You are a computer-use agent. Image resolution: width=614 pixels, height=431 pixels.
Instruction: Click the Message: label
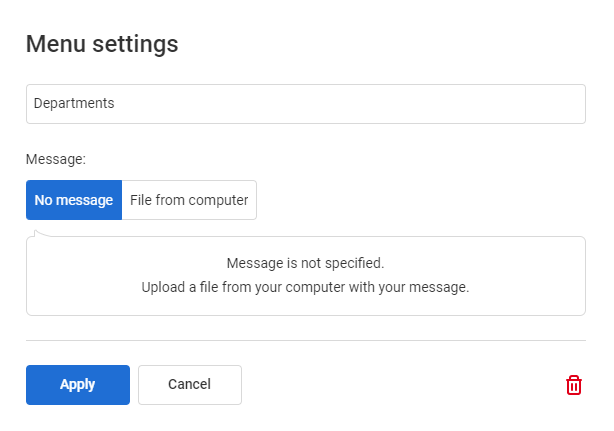click(56, 159)
